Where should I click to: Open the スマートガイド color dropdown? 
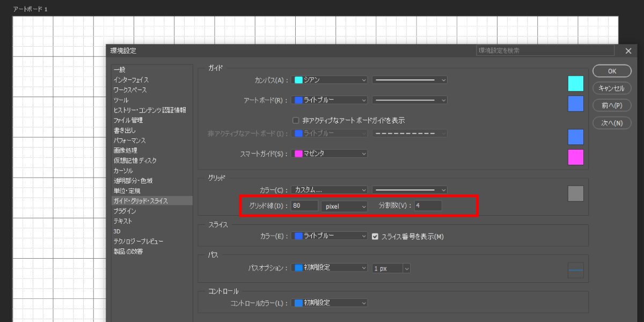[330, 153]
